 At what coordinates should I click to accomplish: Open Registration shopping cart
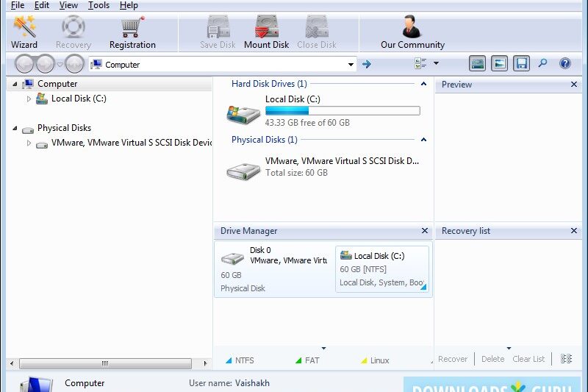tap(132, 32)
